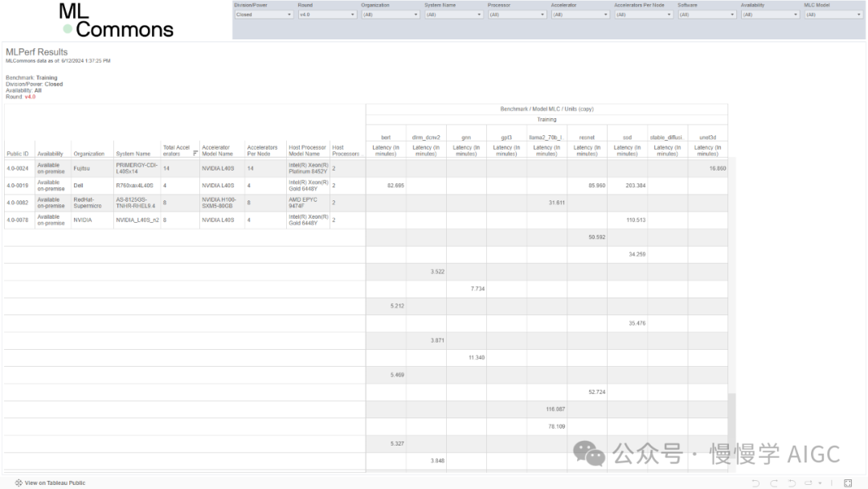Click the gpt3 benchmark column header
This screenshot has height=489, width=868.
coord(506,138)
